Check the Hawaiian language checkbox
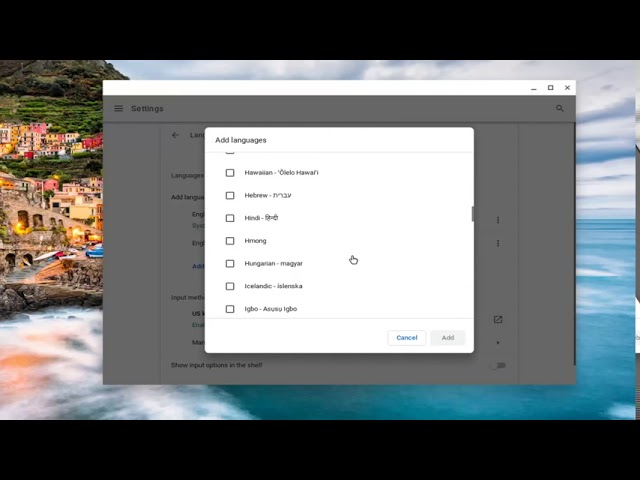This screenshot has height=480, width=640. (230, 173)
